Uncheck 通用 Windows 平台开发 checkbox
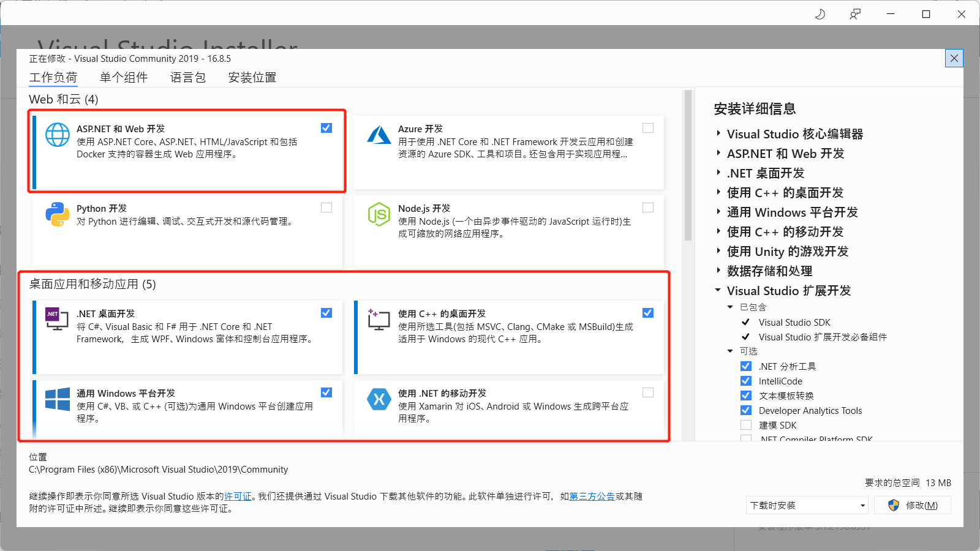Screen dimensions: 980x551 click(326, 392)
